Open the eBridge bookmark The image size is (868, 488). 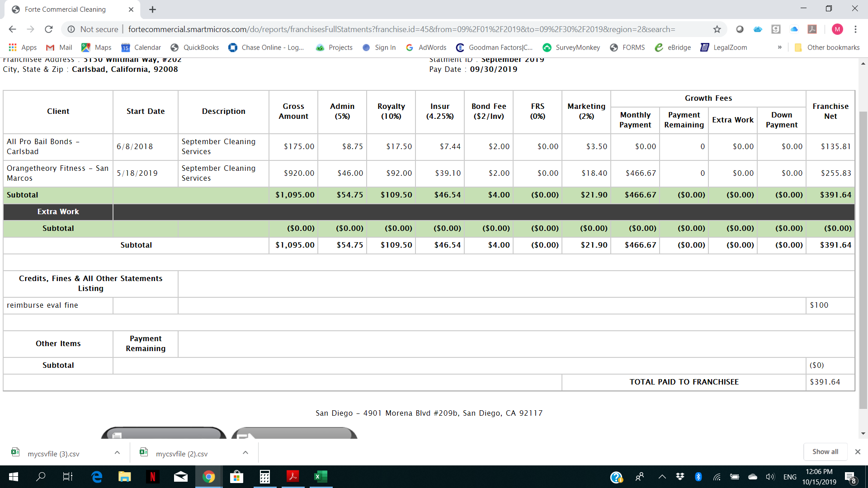(673, 47)
